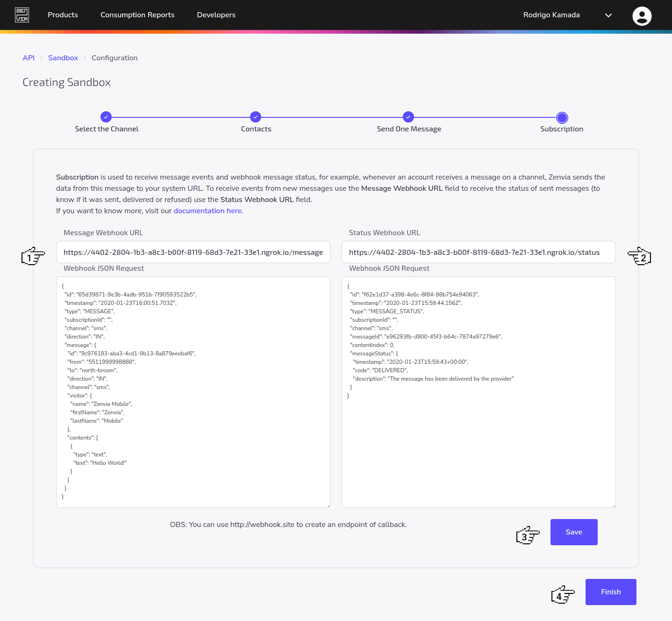
Task: Click the Save button
Action: coord(573,532)
